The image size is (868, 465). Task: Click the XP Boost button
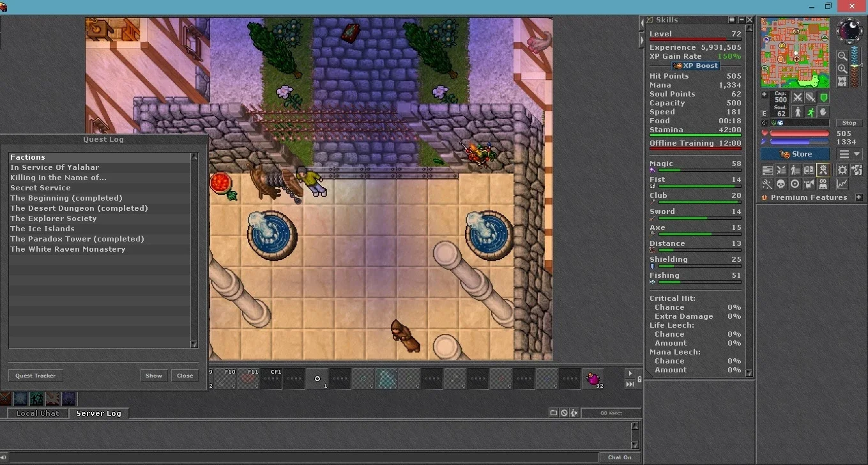tap(696, 66)
